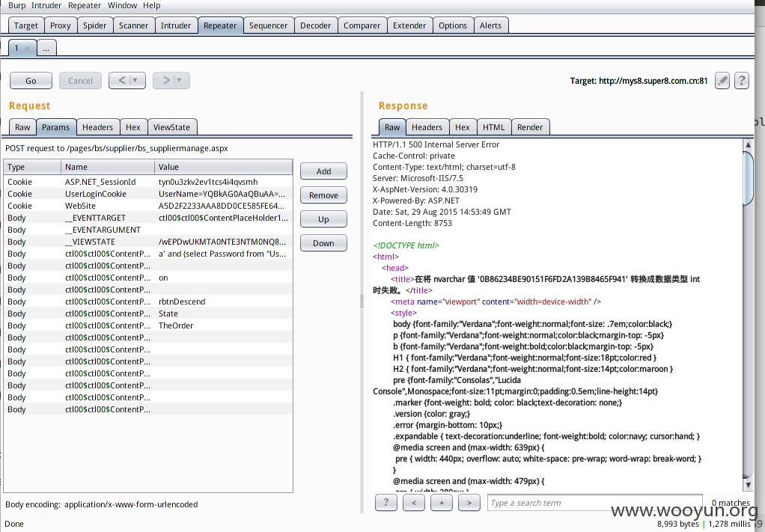Switch to the Comparer tab
765x532 pixels.
point(362,25)
